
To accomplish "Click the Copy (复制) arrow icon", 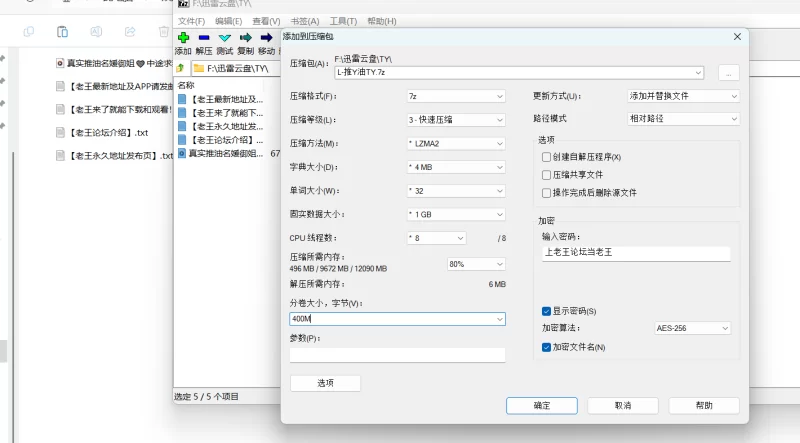I will pos(245,38).
